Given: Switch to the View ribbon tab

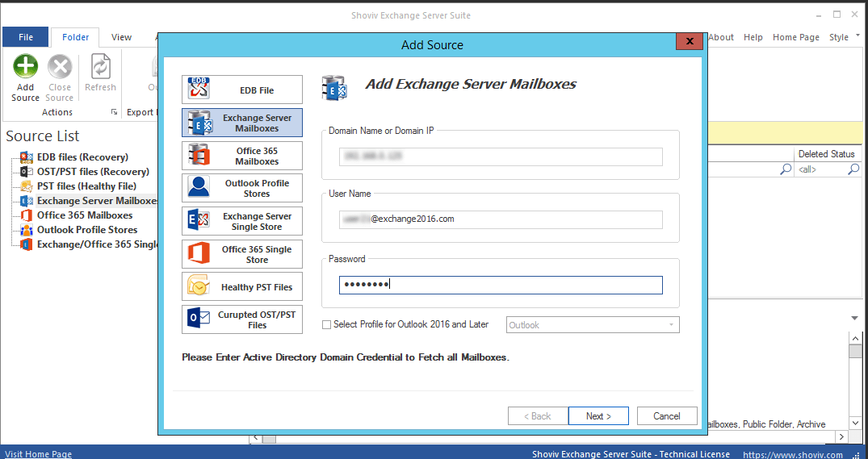Looking at the screenshot, I should (x=121, y=37).
